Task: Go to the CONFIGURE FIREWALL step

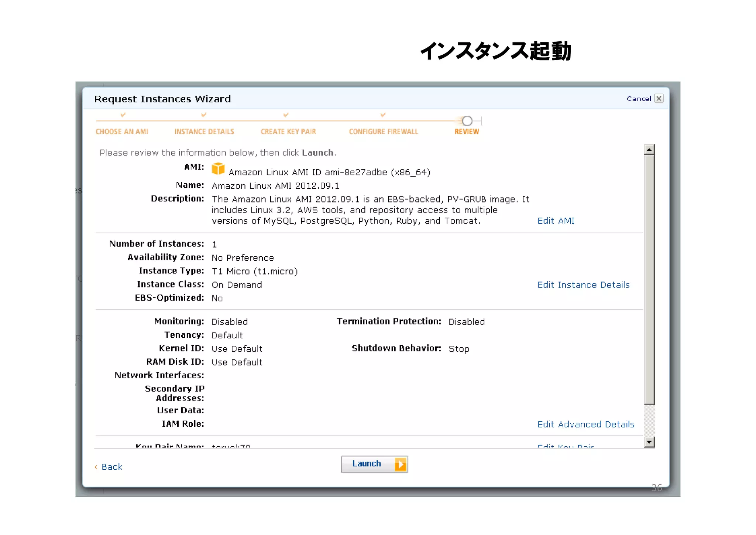Action: point(383,132)
